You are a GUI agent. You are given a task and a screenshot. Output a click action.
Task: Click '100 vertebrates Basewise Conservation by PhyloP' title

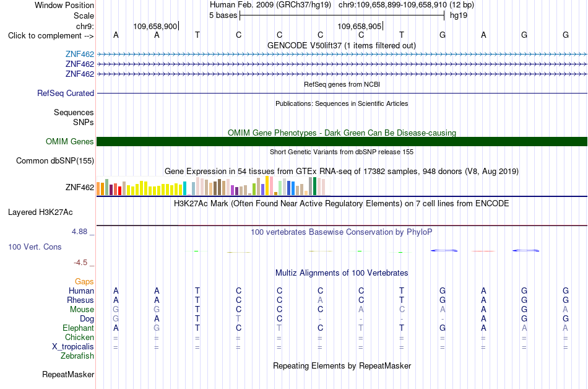point(342,232)
